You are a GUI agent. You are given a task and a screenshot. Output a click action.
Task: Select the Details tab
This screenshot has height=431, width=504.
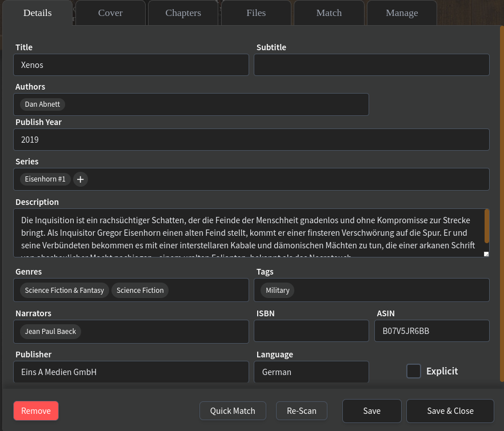pos(37,12)
